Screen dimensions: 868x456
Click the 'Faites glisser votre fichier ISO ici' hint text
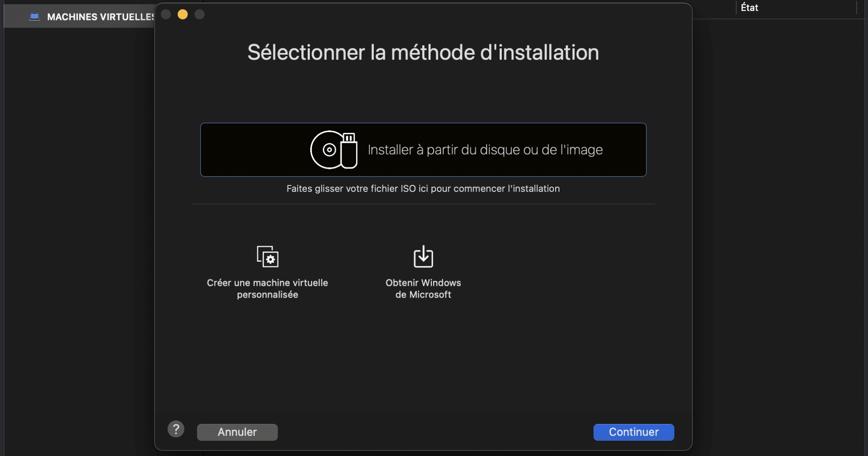[423, 188]
